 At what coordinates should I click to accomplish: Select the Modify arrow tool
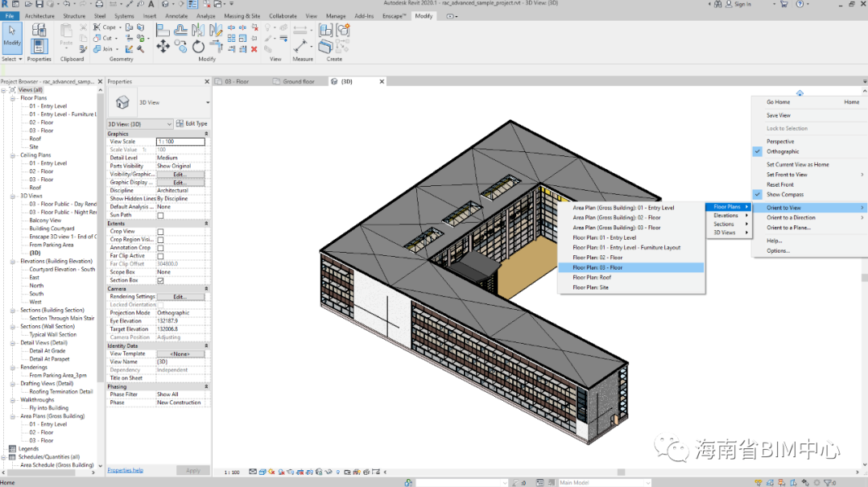point(12,35)
